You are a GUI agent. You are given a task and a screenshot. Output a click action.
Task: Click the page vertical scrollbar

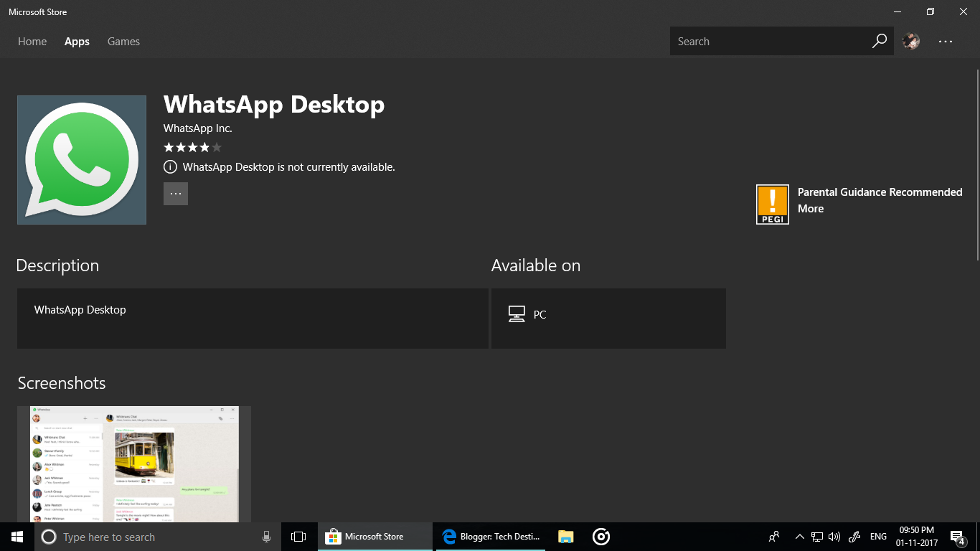pos(977,165)
